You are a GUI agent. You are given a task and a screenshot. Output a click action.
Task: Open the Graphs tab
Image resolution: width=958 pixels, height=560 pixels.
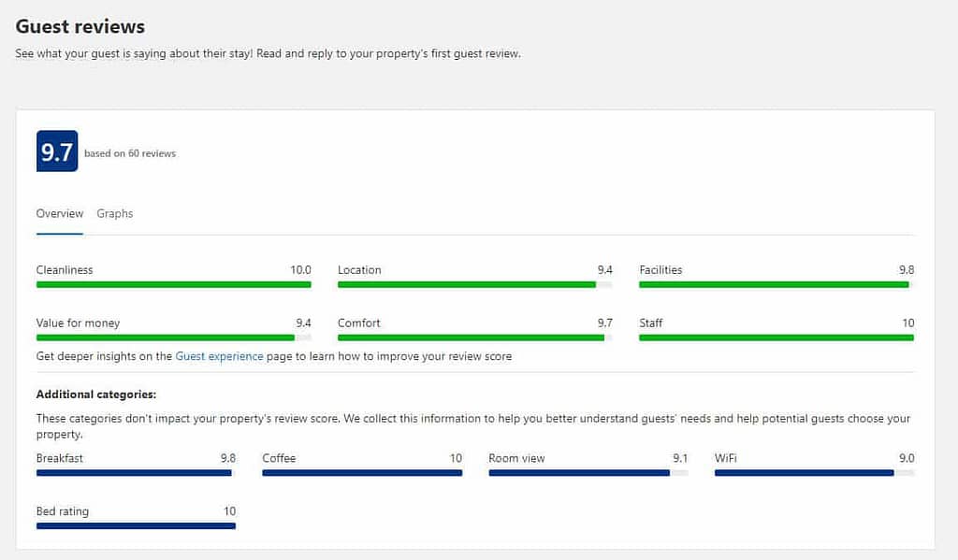[x=114, y=214]
